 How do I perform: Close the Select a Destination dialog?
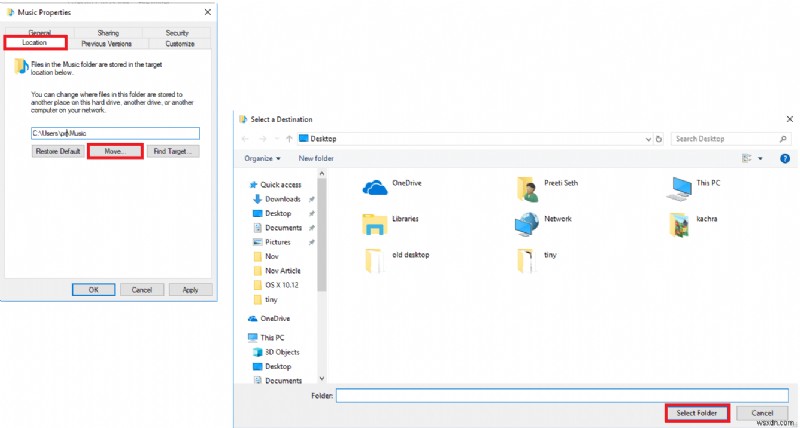[789, 119]
